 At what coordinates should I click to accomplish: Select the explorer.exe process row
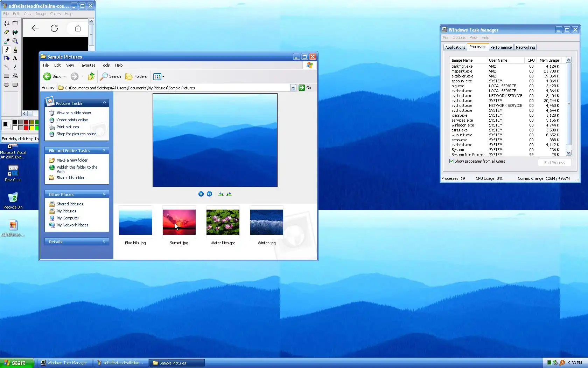[x=505, y=76]
